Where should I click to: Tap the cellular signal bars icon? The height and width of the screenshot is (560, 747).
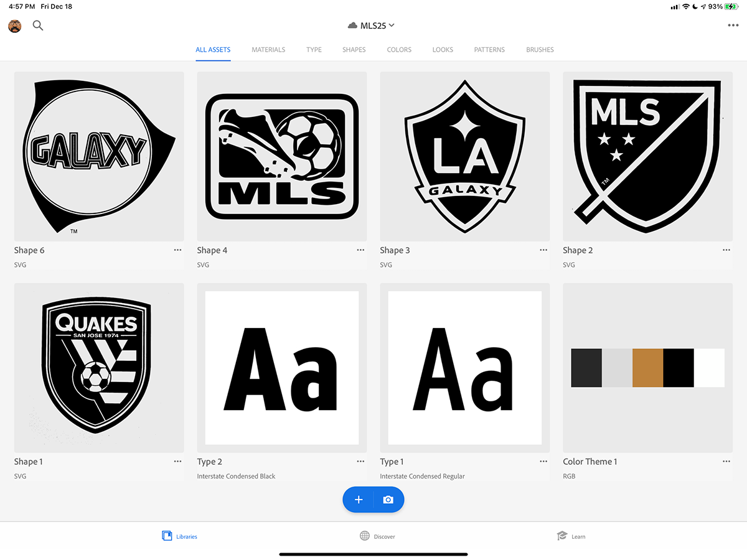[674, 6]
